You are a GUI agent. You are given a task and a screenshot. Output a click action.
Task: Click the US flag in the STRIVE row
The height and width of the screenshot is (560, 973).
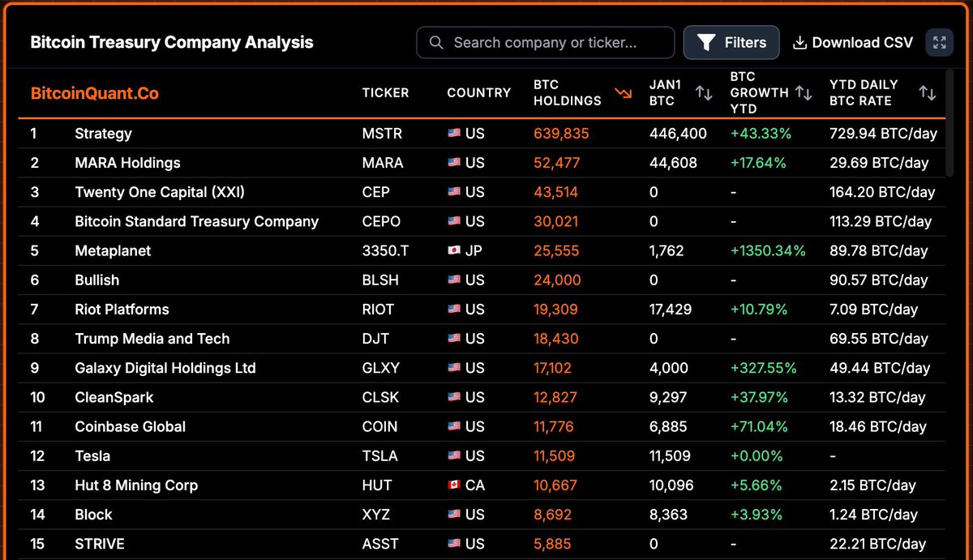(454, 544)
